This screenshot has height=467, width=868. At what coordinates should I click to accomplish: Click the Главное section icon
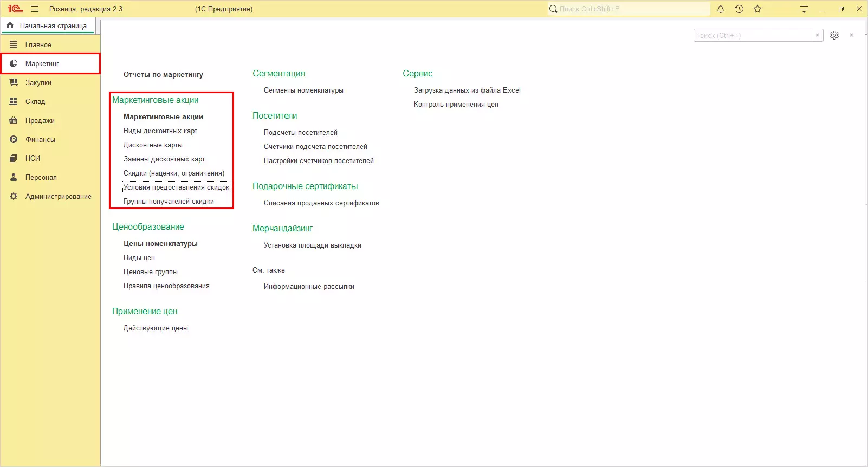[14, 44]
